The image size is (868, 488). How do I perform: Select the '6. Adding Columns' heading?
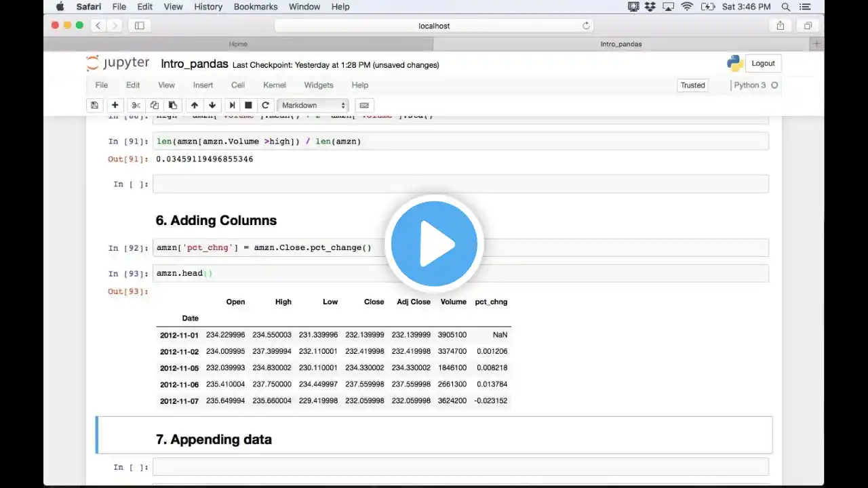(216, 220)
